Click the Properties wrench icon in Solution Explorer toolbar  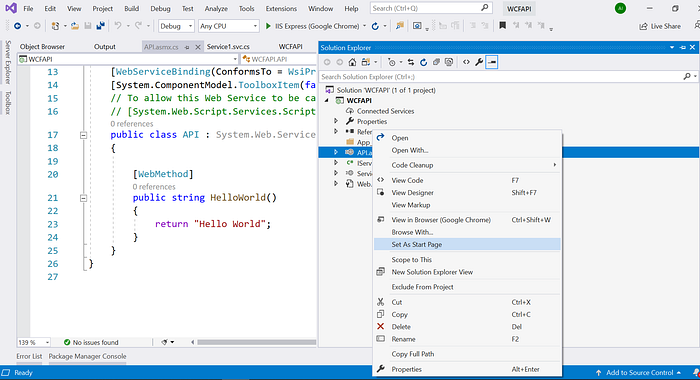pos(479,62)
